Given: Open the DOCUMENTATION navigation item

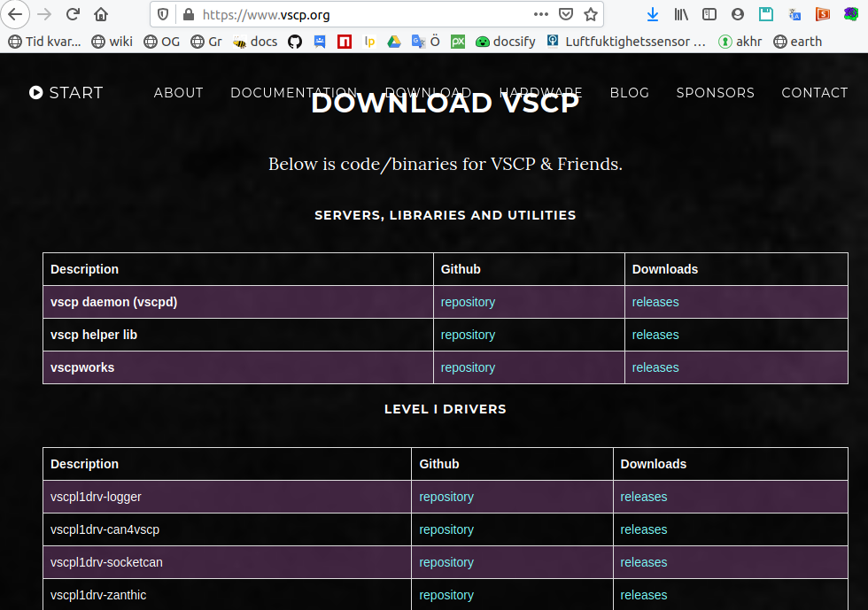Looking at the screenshot, I should (294, 92).
